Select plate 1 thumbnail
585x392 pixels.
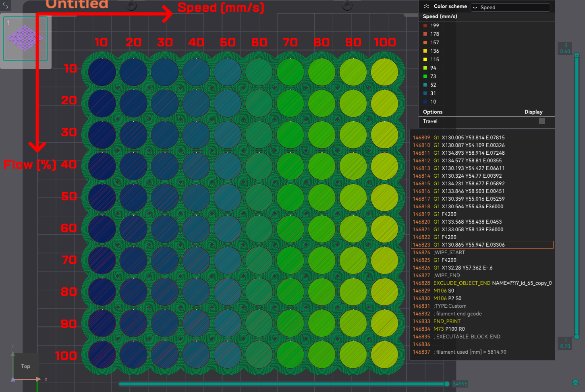click(x=25, y=39)
